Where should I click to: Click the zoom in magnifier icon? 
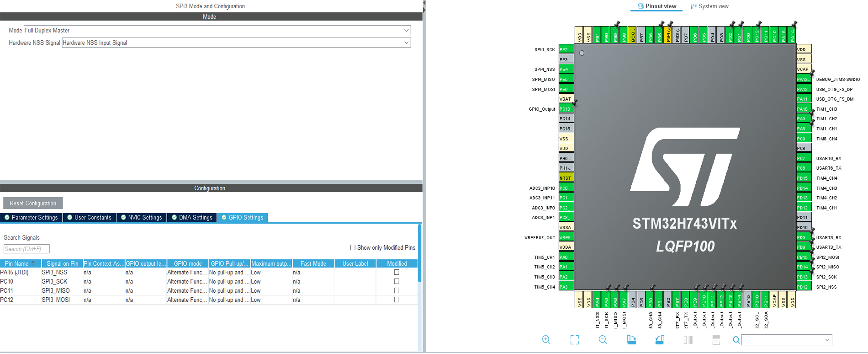point(546,340)
